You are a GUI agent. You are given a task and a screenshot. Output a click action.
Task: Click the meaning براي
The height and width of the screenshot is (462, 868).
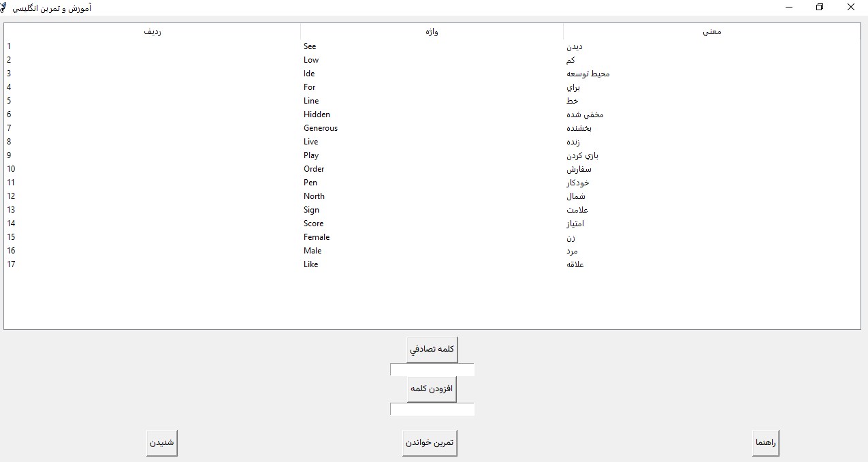pyautogui.click(x=573, y=87)
